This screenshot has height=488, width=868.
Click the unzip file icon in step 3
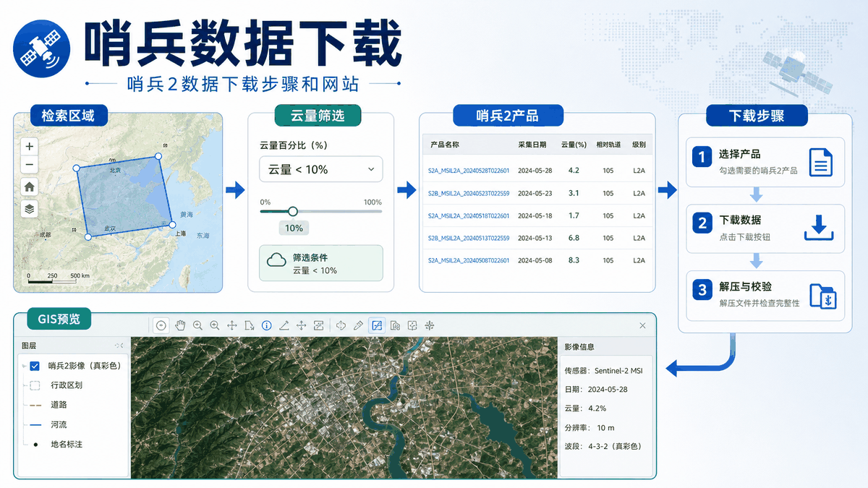click(x=822, y=296)
